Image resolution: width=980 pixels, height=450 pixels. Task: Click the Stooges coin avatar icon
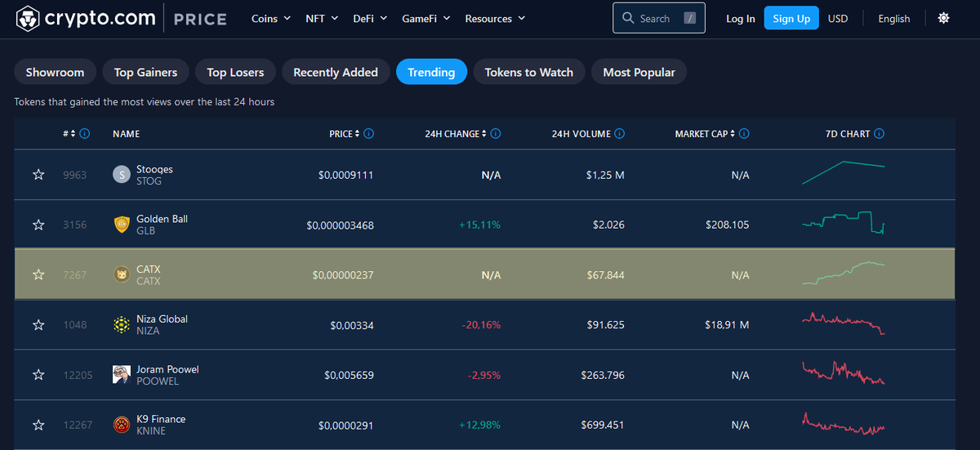pyautogui.click(x=121, y=174)
